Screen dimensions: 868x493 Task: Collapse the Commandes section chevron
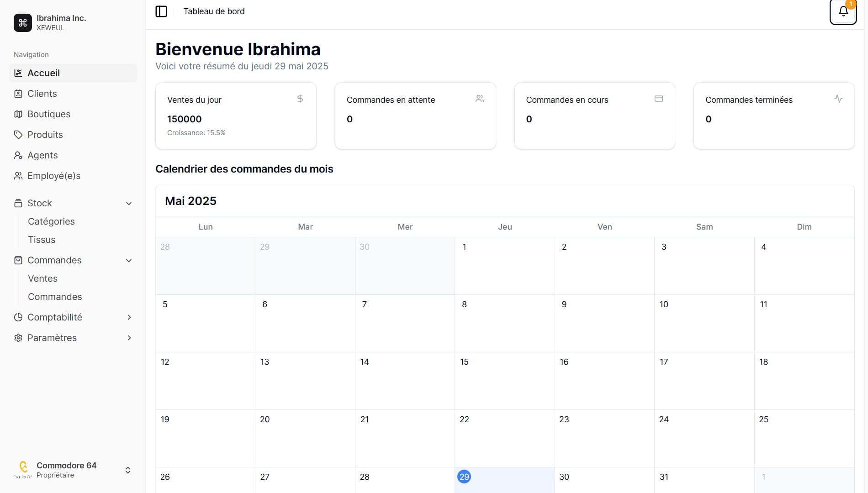(x=129, y=261)
